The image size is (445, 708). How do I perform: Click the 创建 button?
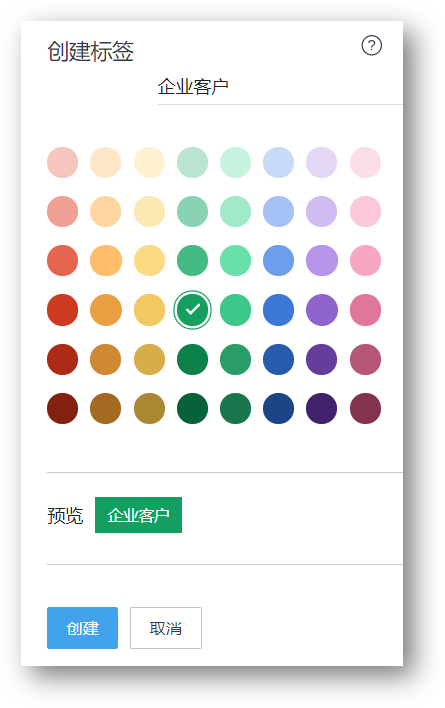pyautogui.click(x=82, y=628)
